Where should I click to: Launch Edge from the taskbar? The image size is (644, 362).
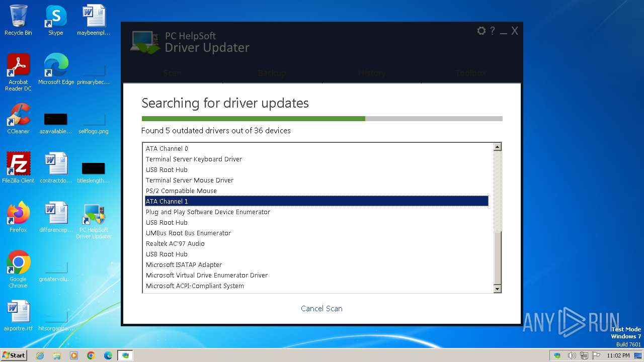coord(108,355)
